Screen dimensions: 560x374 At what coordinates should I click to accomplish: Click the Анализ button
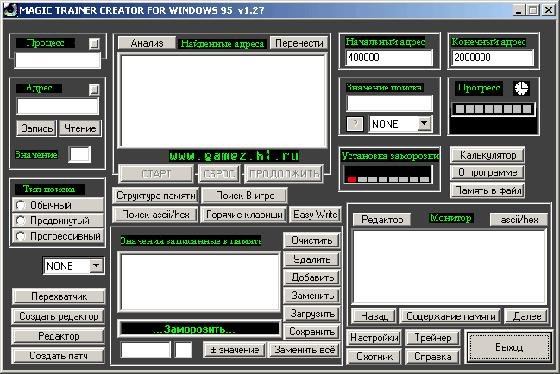click(x=147, y=43)
